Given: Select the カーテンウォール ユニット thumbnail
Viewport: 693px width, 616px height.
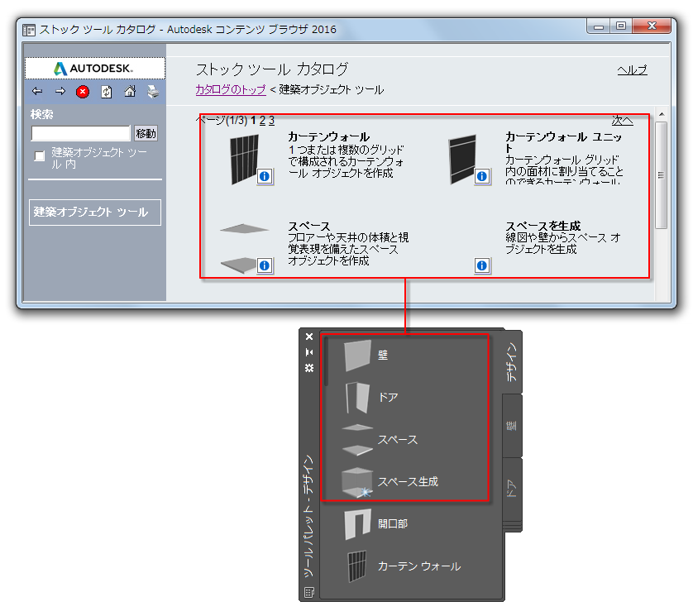Looking at the screenshot, I should click(x=463, y=159).
